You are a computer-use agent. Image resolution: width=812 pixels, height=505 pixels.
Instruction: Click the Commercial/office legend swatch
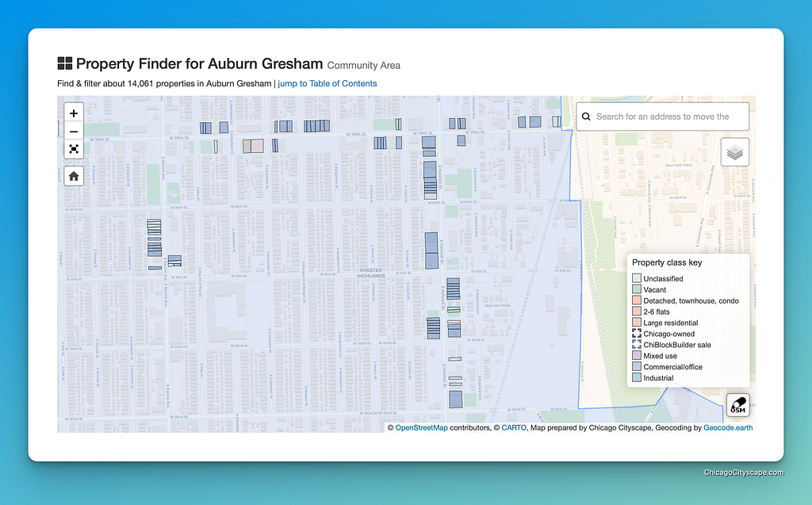pos(637,367)
